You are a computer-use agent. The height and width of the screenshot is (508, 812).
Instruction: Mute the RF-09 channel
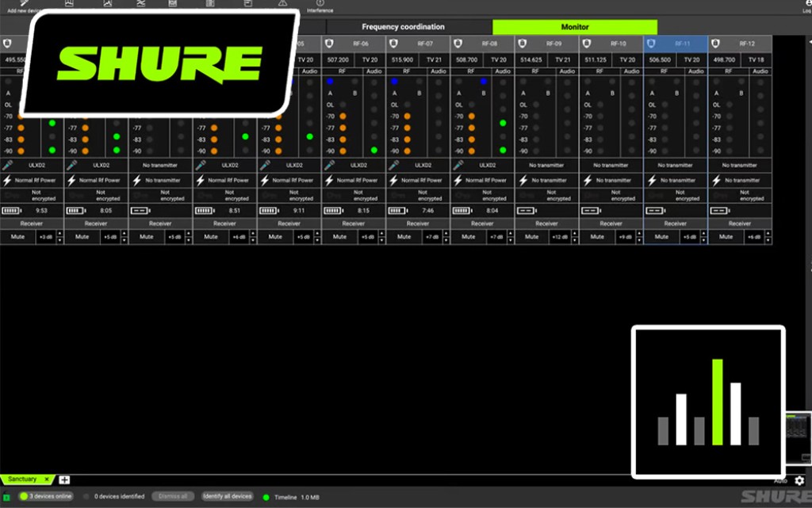coord(532,237)
